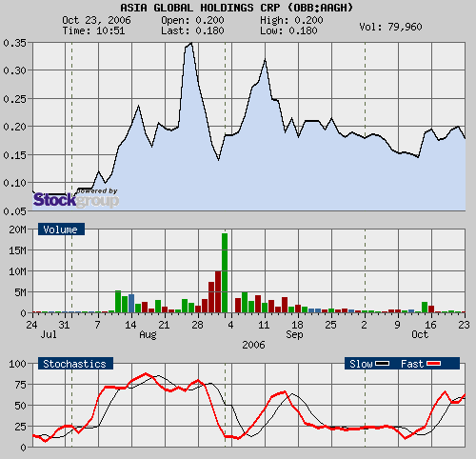This screenshot has width=476, height=459.
Task: Click the Oct month label on date axis
Action: 420,334
